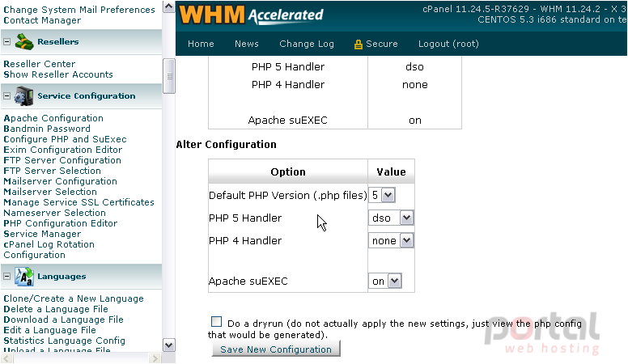Click the Value column header
Screen dimensions: 628x364
(x=392, y=172)
